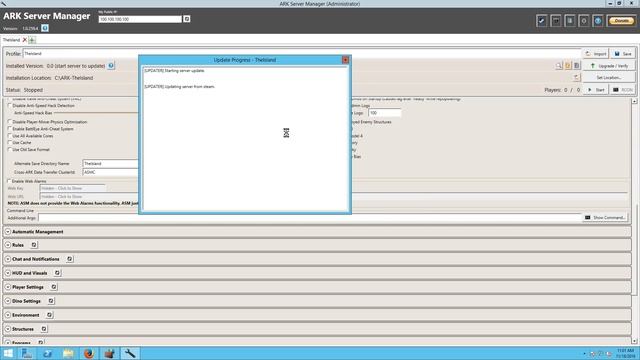Enable Disable Anti-Speed Hack Detection checkbox
Screen dimensions: 640x360
point(10,105)
